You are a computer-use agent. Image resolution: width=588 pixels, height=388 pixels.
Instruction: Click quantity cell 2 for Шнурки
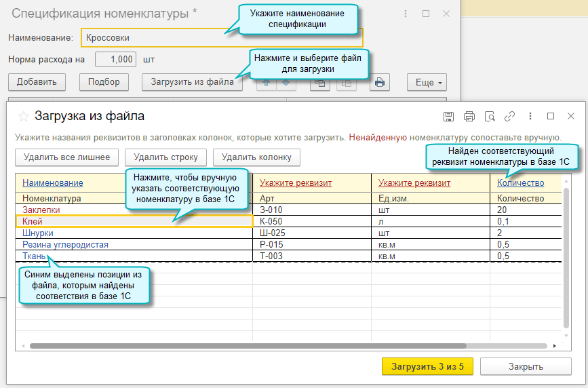[x=526, y=233]
